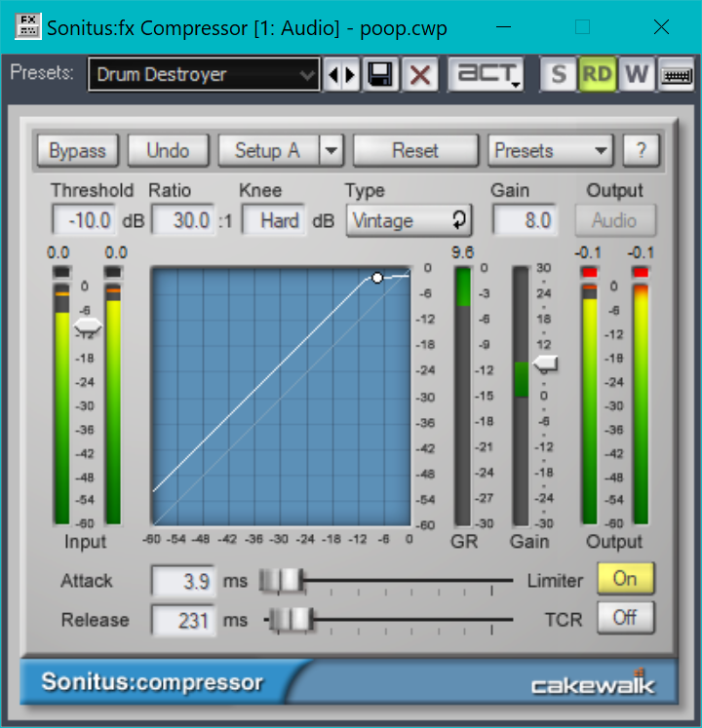The height and width of the screenshot is (728, 702).
Task: Click the Attack value field 3.9
Action: (183, 581)
